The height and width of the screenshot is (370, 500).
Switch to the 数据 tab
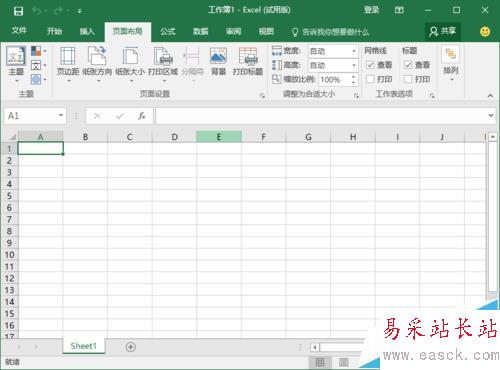[201, 31]
